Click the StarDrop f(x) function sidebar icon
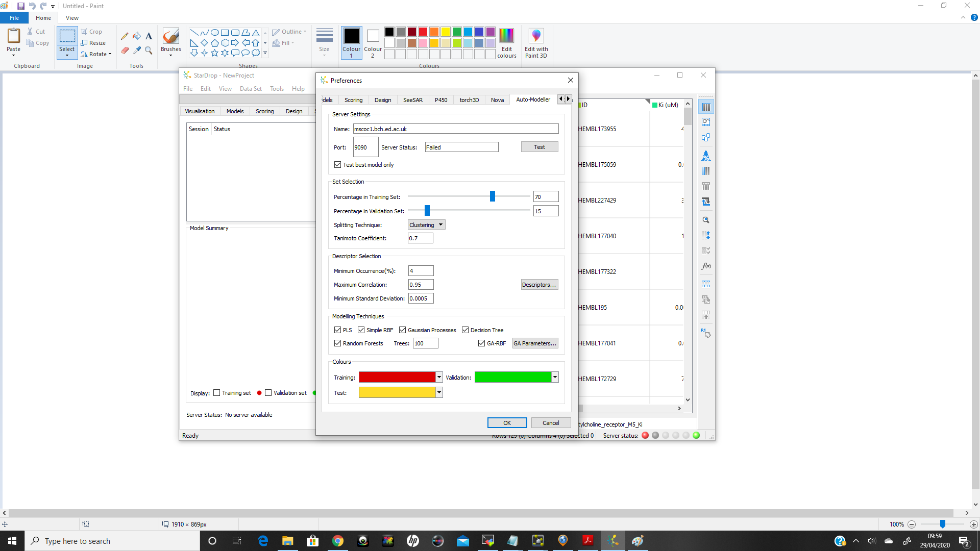Screen dimensions: 980x551 pyautogui.click(x=706, y=266)
